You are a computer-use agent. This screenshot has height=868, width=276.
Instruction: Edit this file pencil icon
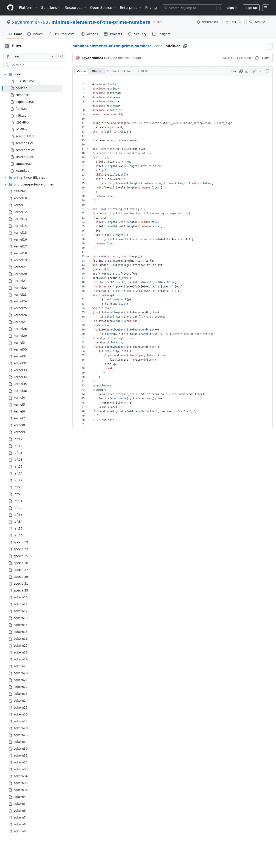pyautogui.click(x=255, y=71)
